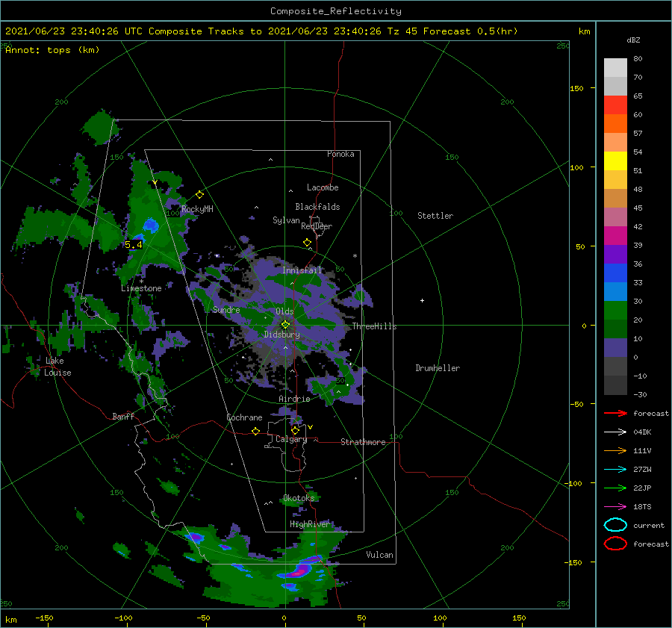The image size is (672, 628).
Task: Click the Strathmore city label
Action: [363, 442]
